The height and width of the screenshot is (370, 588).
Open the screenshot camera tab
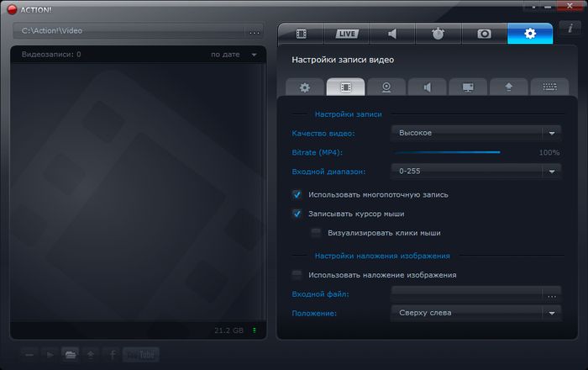coord(484,34)
